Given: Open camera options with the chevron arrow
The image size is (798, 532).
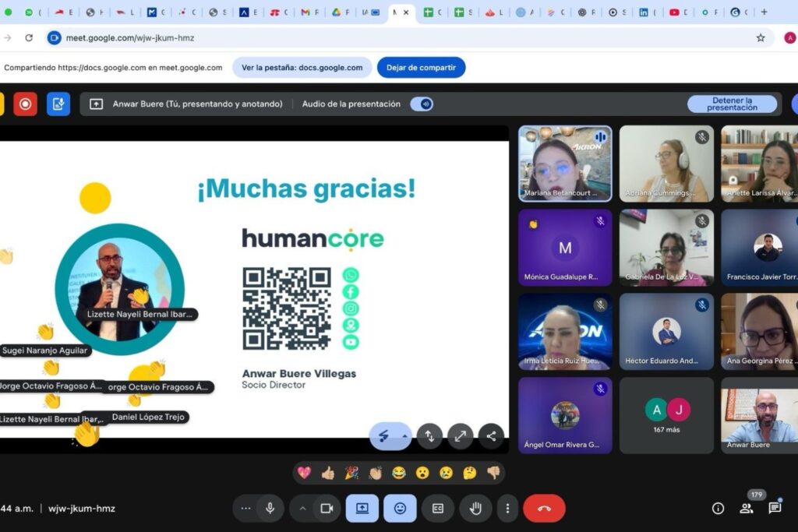Looking at the screenshot, I should click(303, 508).
